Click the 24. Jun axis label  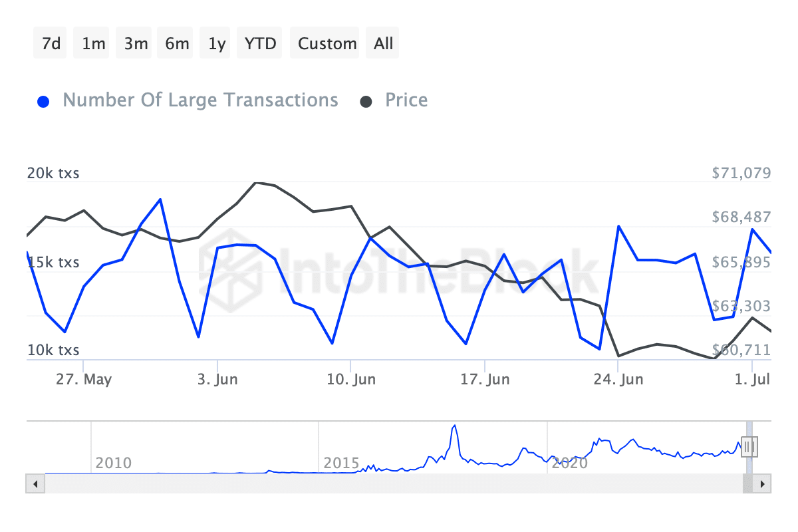pyautogui.click(x=618, y=380)
